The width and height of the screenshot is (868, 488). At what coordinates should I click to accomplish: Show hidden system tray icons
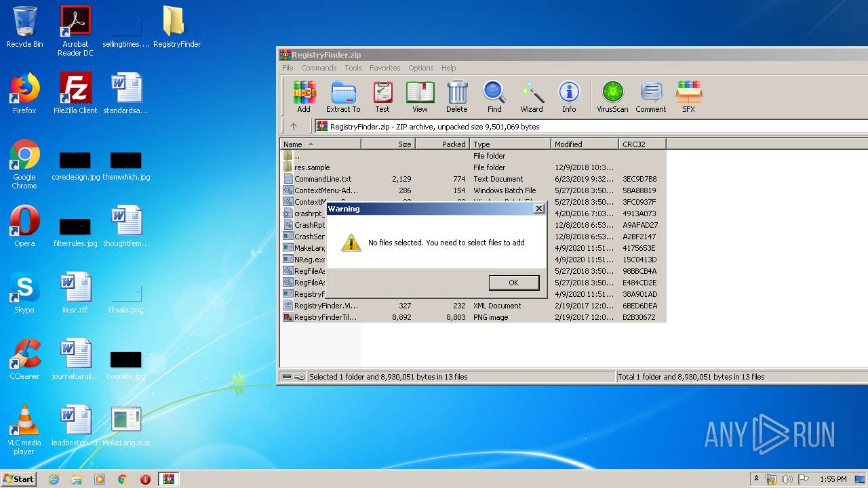(756, 479)
